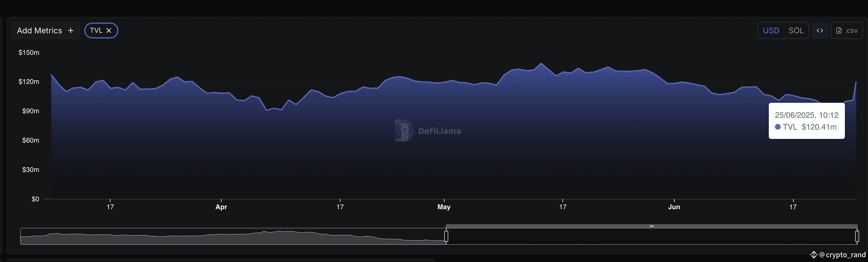Screen dimensions: 868x262
Task: Click the historical minimap area of the range selector
Action: click(233, 236)
